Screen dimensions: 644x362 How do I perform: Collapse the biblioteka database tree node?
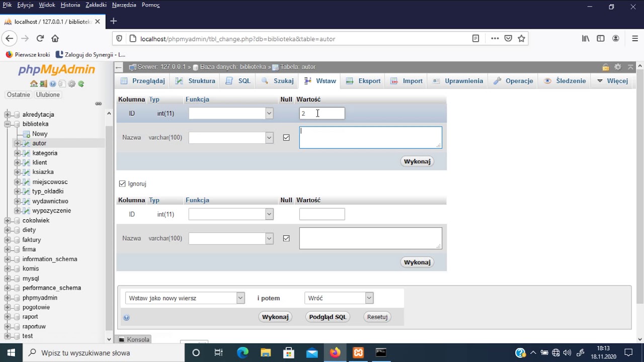tap(8, 124)
